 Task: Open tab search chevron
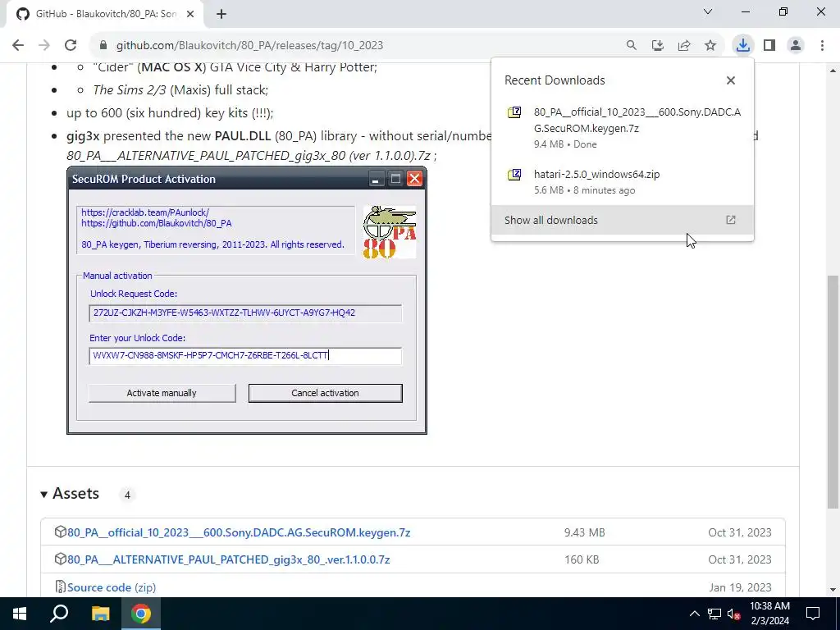pos(708,11)
